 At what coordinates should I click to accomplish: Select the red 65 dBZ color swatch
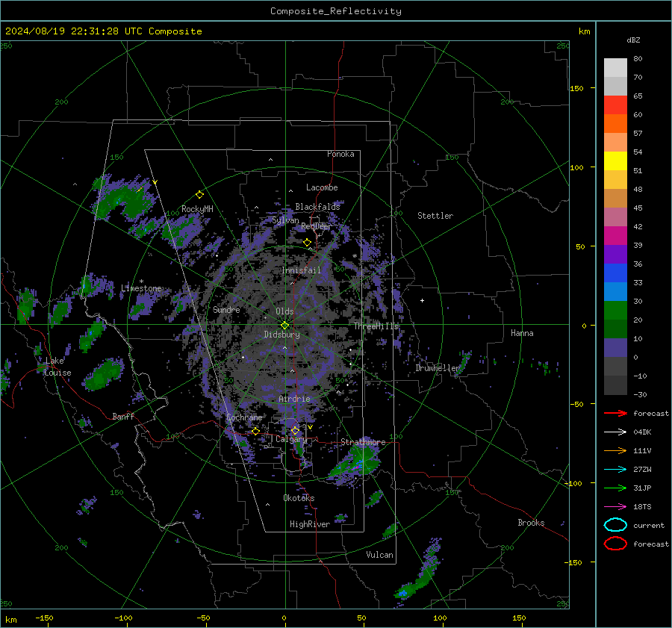tap(615, 105)
